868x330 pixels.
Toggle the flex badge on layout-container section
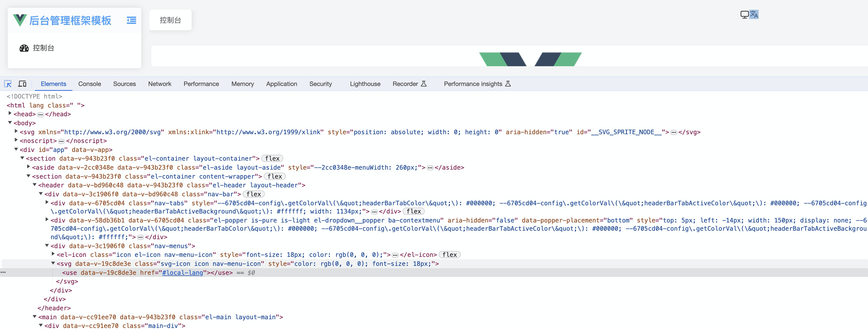[x=272, y=159]
